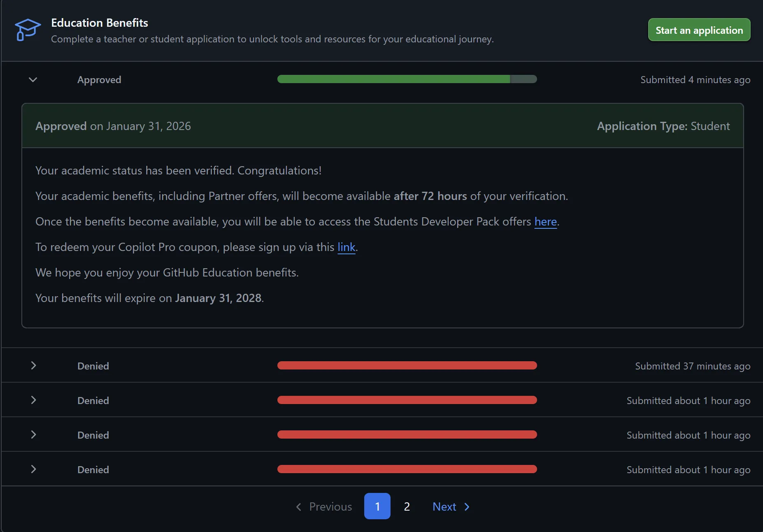This screenshot has height=532, width=763.
Task: Expand the last Denied application chevron
Action: coord(34,469)
